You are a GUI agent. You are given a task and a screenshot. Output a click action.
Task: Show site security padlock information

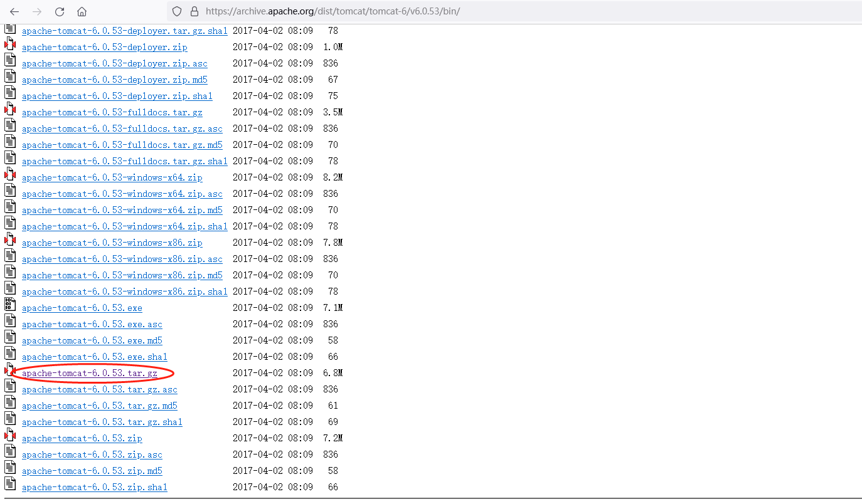pyautogui.click(x=194, y=11)
